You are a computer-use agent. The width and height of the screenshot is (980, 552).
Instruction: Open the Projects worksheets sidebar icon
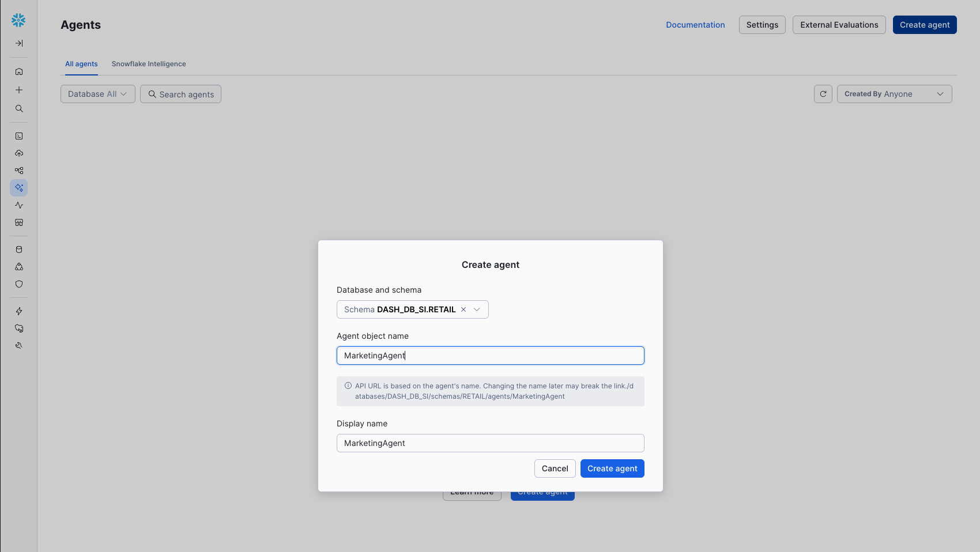click(18, 136)
